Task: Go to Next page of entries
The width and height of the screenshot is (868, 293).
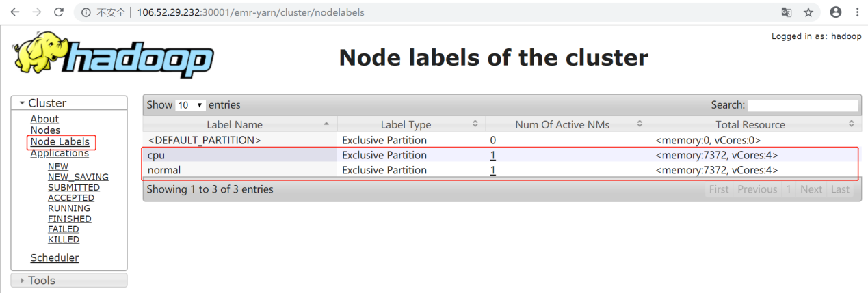Action: pyautogui.click(x=811, y=189)
